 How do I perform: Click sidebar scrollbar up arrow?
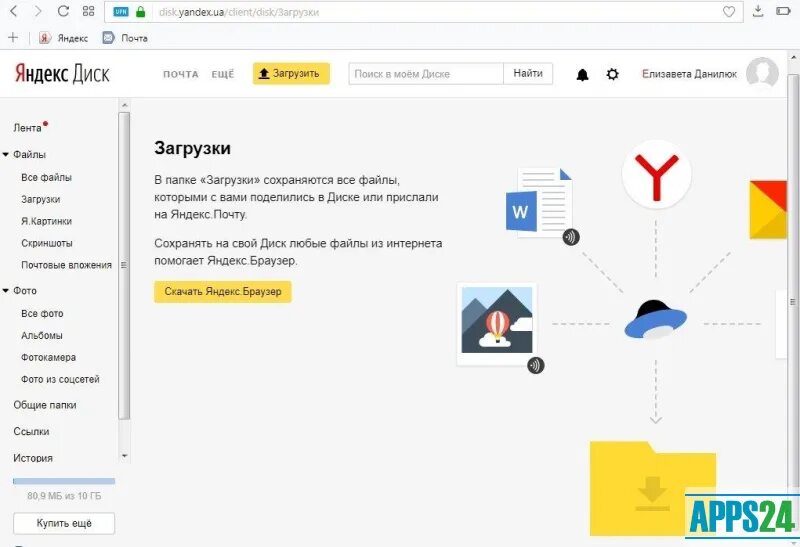[x=124, y=105]
